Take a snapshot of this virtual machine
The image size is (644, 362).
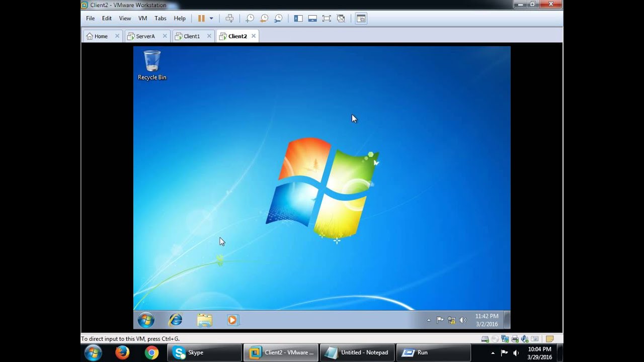(x=250, y=19)
